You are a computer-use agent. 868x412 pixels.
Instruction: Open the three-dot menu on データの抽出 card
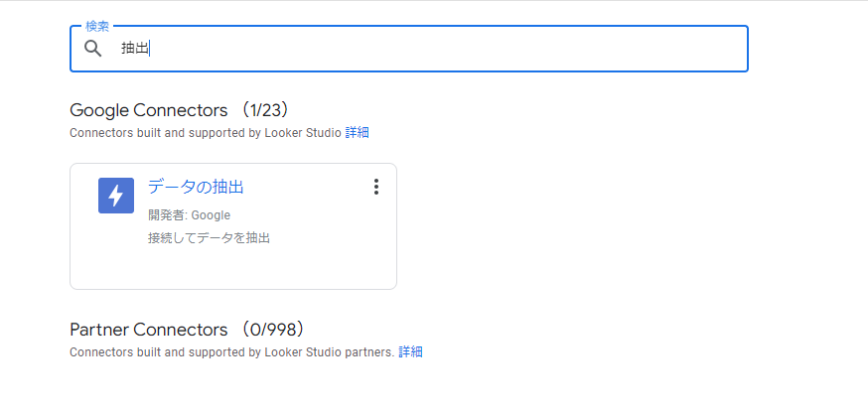(x=375, y=187)
